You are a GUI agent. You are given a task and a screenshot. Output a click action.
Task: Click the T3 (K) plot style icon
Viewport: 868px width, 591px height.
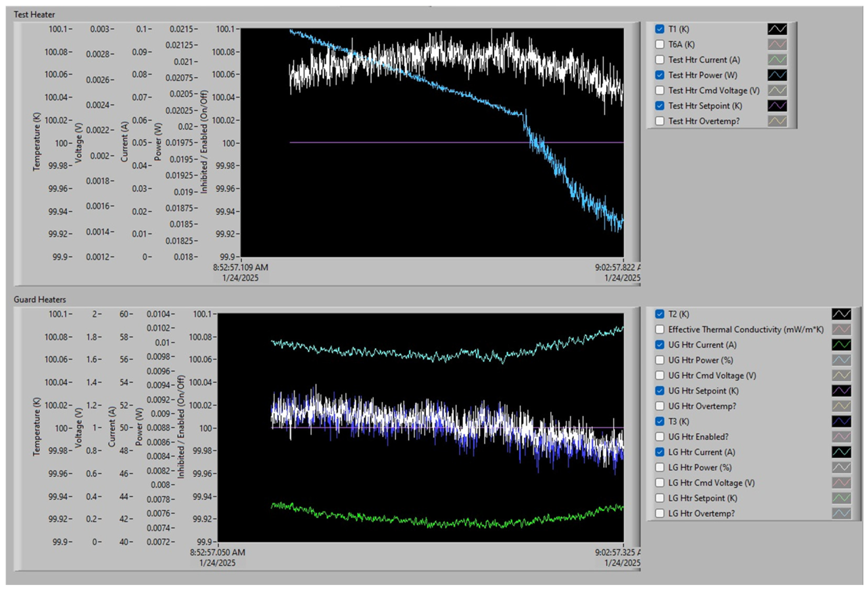(841, 421)
